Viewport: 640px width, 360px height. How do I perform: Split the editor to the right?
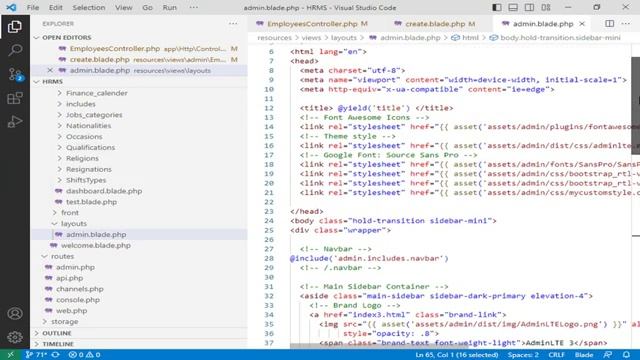(609, 24)
